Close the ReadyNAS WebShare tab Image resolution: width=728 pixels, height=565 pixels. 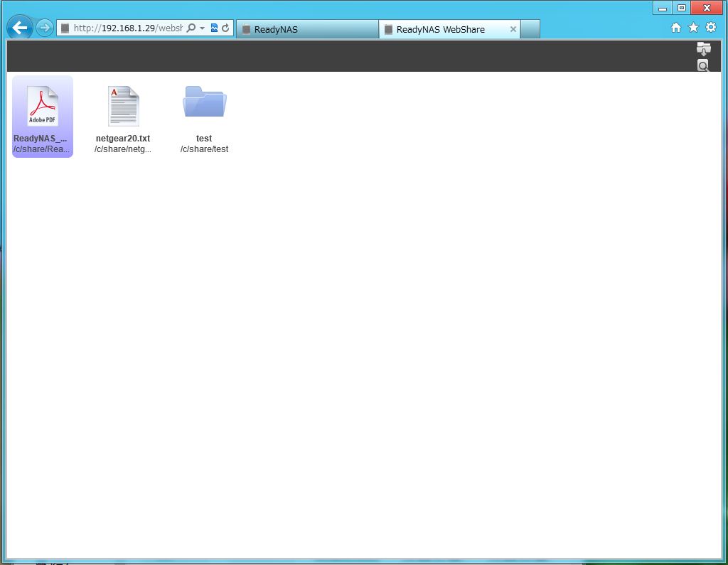pyautogui.click(x=513, y=29)
